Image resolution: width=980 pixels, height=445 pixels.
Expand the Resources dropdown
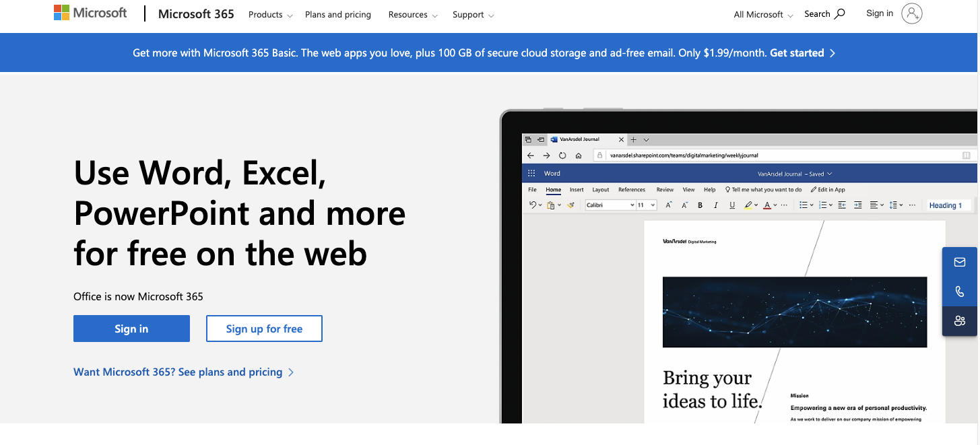pos(413,14)
